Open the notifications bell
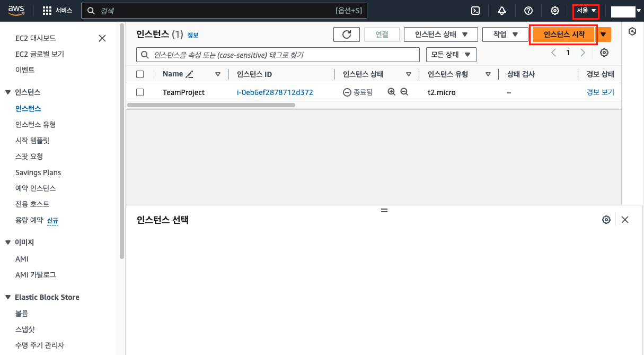Image resolution: width=644 pixels, height=355 pixels. (x=502, y=11)
